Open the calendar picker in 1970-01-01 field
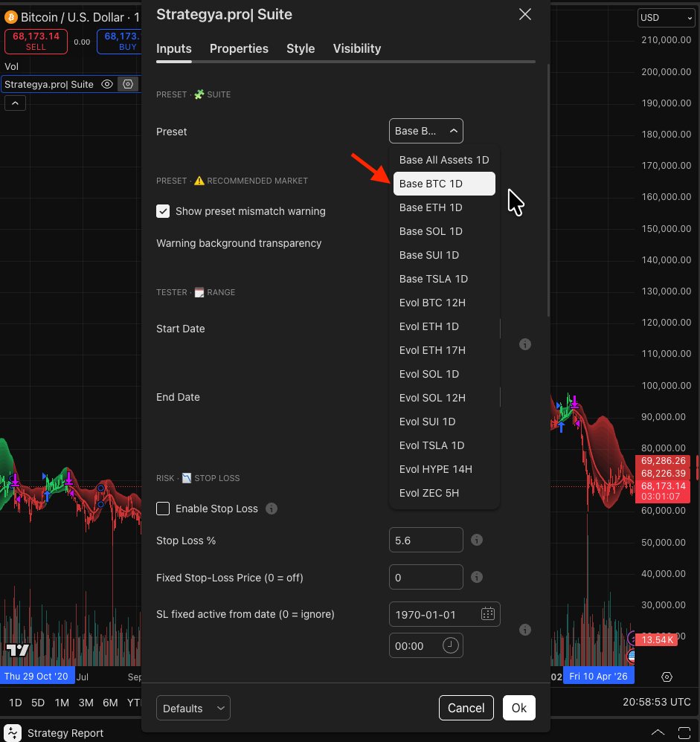700x742 pixels. pyautogui.click(x=488, y=614)
